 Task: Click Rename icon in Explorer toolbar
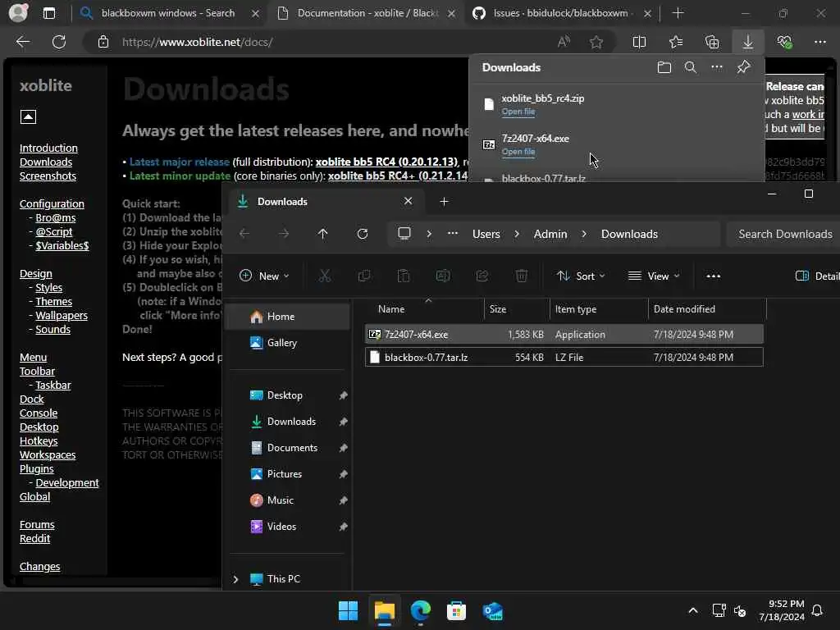(x=442, y=276)
